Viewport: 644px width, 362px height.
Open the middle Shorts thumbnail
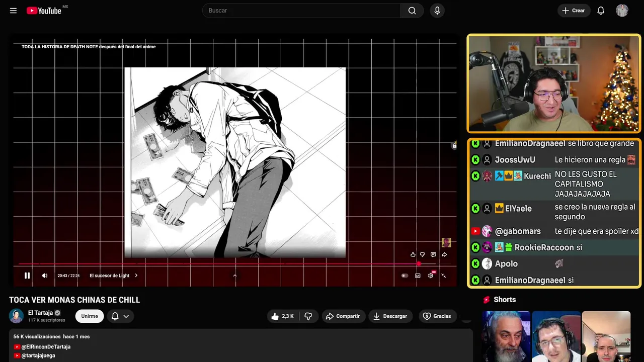click(x=556, y=336)
